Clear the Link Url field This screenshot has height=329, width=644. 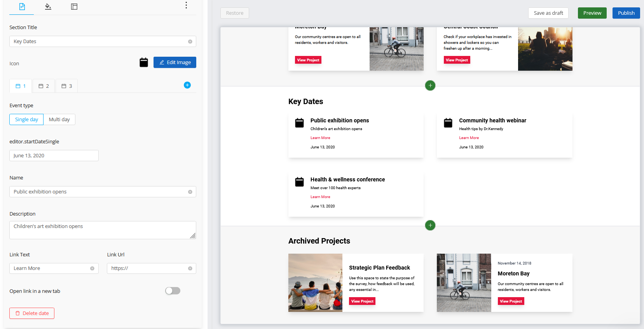pyautogui.click(x=190, y=268)
